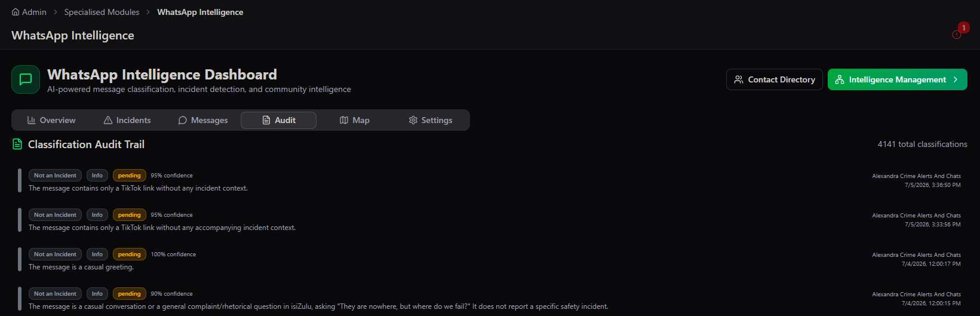This screenshot has width=980, height=316.
Task: Click the gear icon in the Settings tab
Action: (413, 120)
